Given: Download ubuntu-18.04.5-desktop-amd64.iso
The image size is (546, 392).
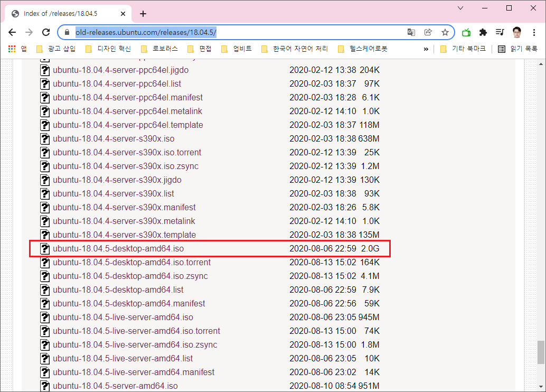Looking at the screenshot, I should 118,249.
